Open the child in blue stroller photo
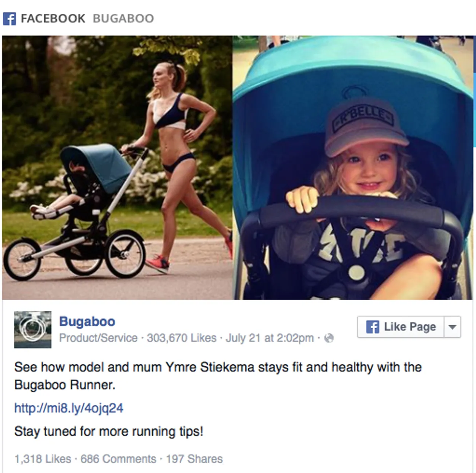 353,168
